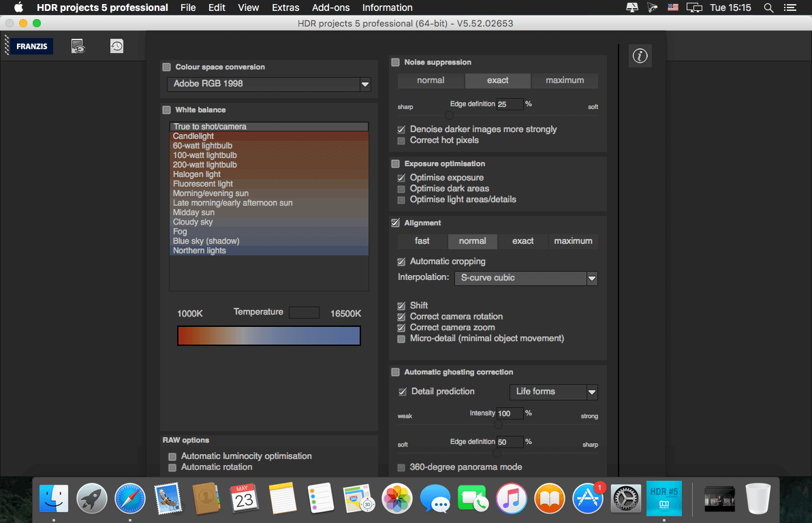Toggle Automatic cropping checkbox
This screenshot has height=523, width=812.
click(x=401, y=261)
